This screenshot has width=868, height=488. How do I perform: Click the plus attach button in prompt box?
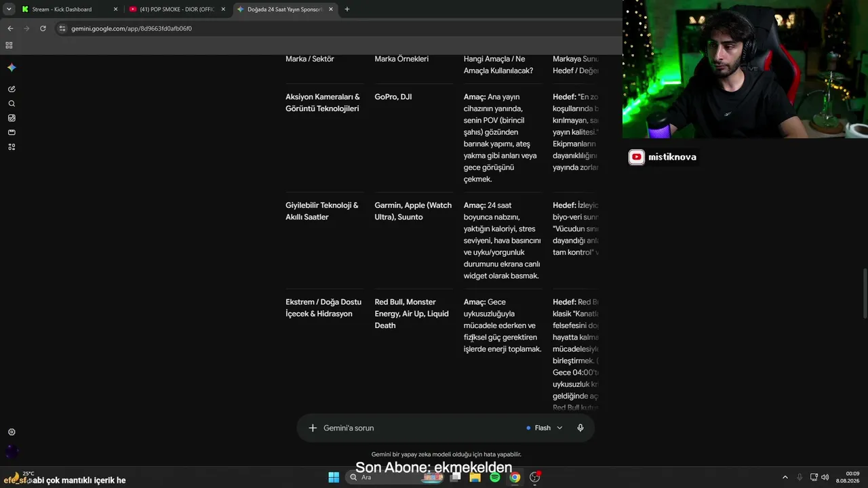pos(313,428)
